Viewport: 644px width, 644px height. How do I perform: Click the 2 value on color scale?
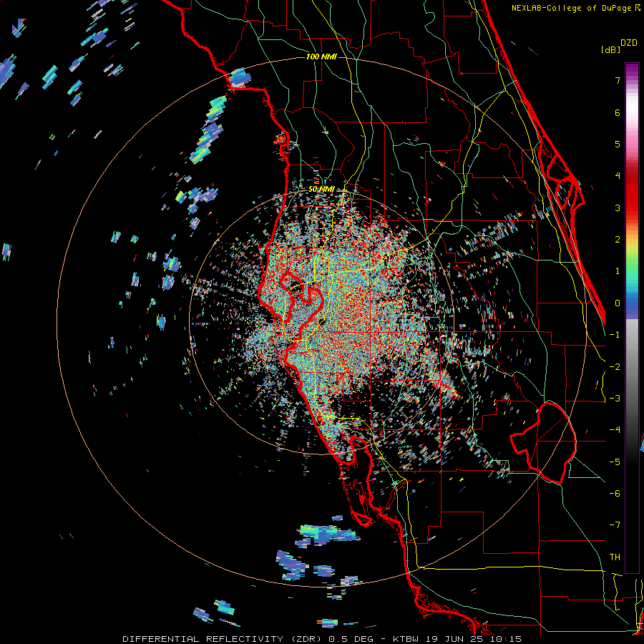click(618, 240)
